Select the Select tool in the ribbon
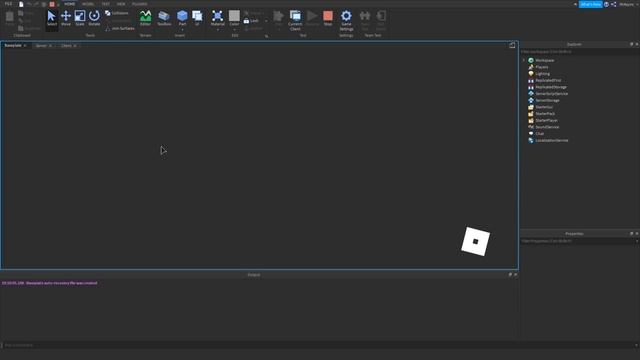640x360 pixels. (51, 19)
